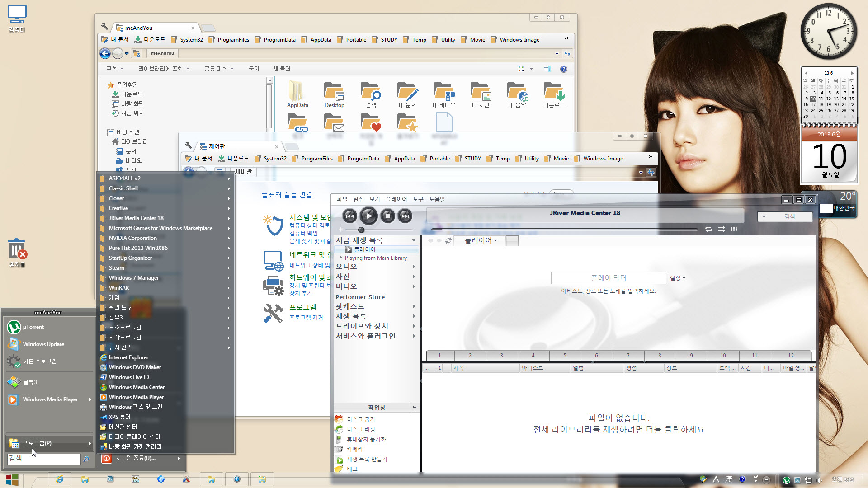Toggle the preview pane icon in meAndYou
This screenshot has height=488, width=868.
point(547,69)
